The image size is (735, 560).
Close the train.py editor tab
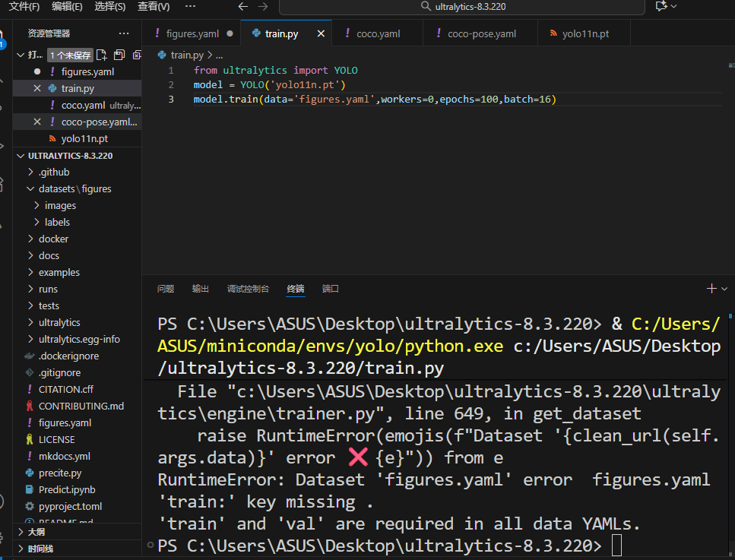click(321, 33)
